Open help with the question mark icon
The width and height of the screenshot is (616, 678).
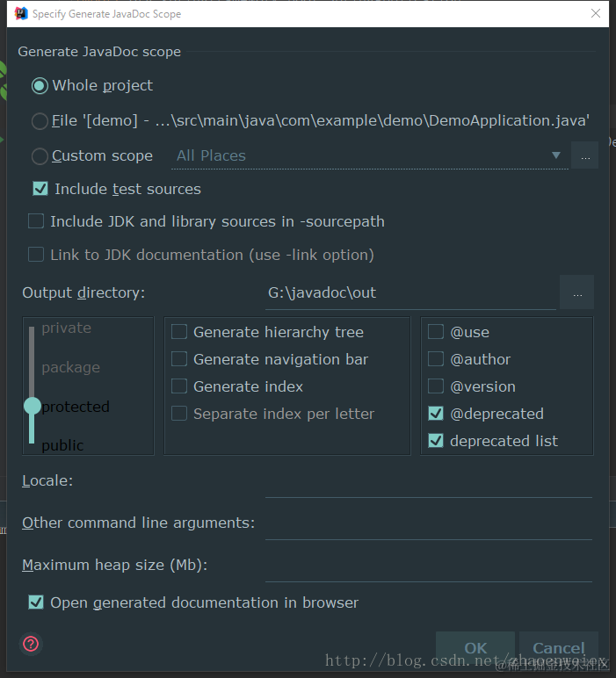pos(31,644)
